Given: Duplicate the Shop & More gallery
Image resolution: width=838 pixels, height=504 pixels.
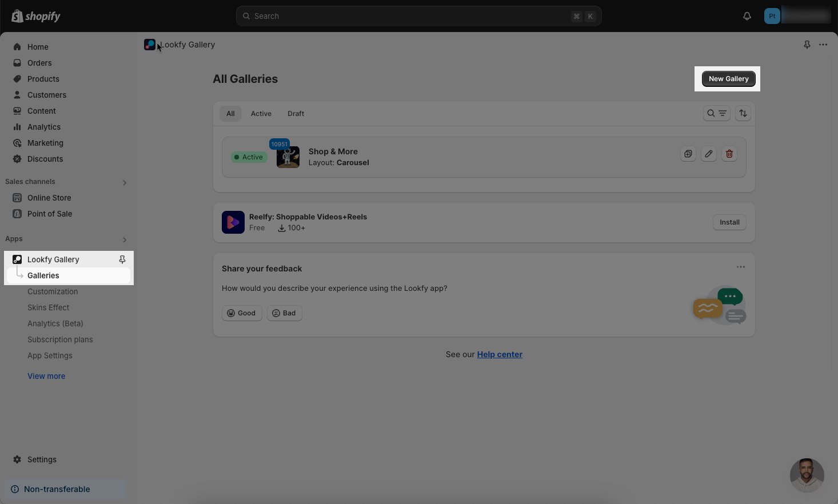Looking at the screenshot, I should click(x=688, y=154).
